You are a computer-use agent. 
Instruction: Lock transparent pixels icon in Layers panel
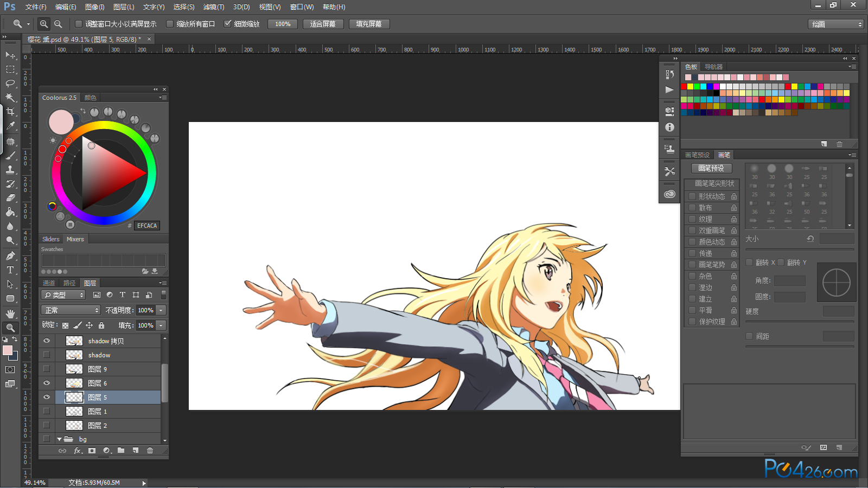pos(66,325)
